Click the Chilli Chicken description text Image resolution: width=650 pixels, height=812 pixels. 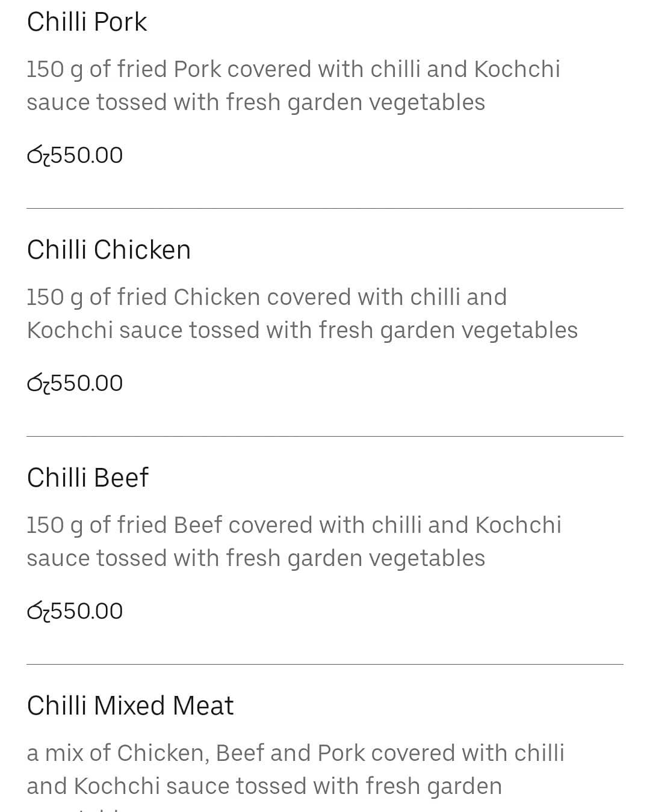click(x=302, y=313)
